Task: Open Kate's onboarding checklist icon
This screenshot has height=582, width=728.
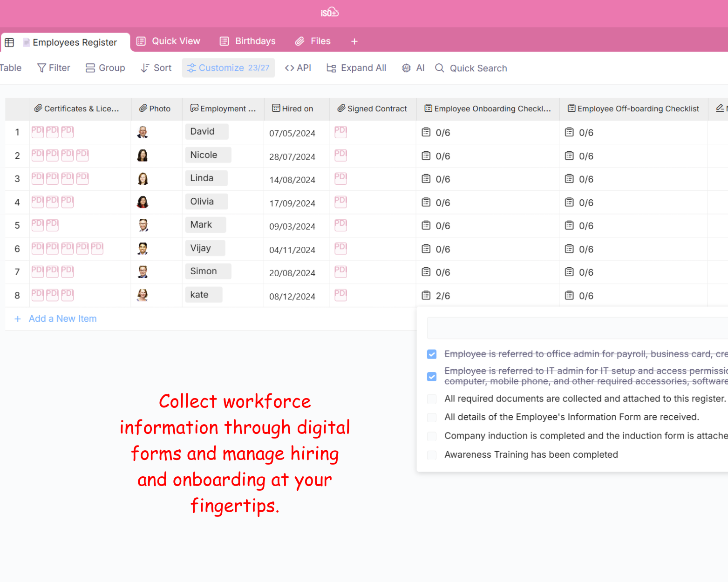Action: pyautogui.click(x=426, y=295)
